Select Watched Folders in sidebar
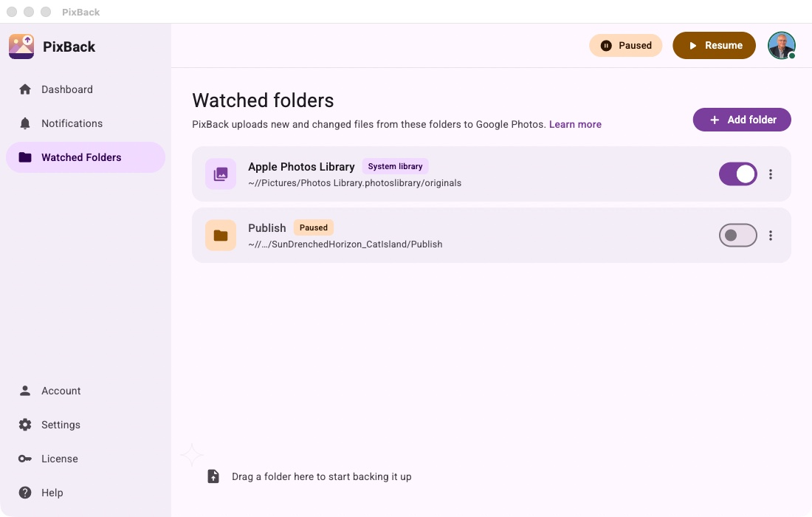Image resolution: width=812 pixels, height=517 pixels. pos(86,157)
